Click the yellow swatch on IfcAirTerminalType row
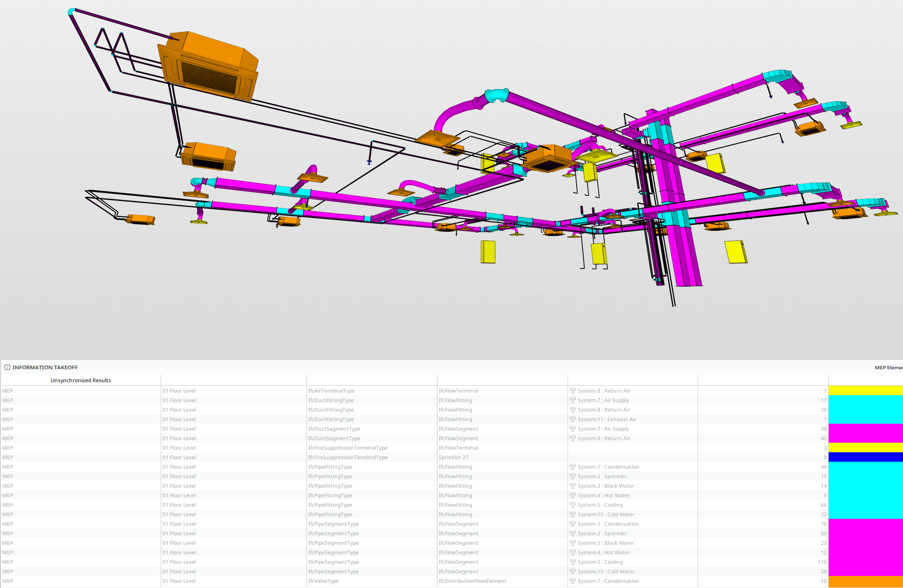 click(865, 390)
